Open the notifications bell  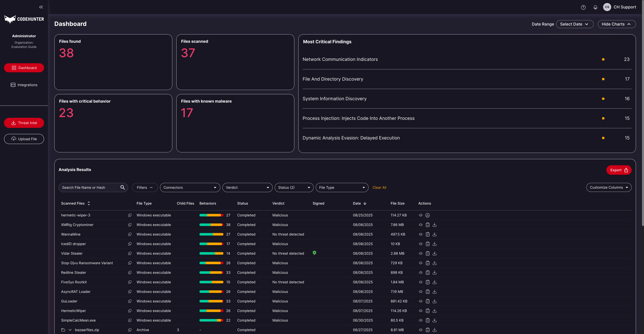click(x=595, y=7)
